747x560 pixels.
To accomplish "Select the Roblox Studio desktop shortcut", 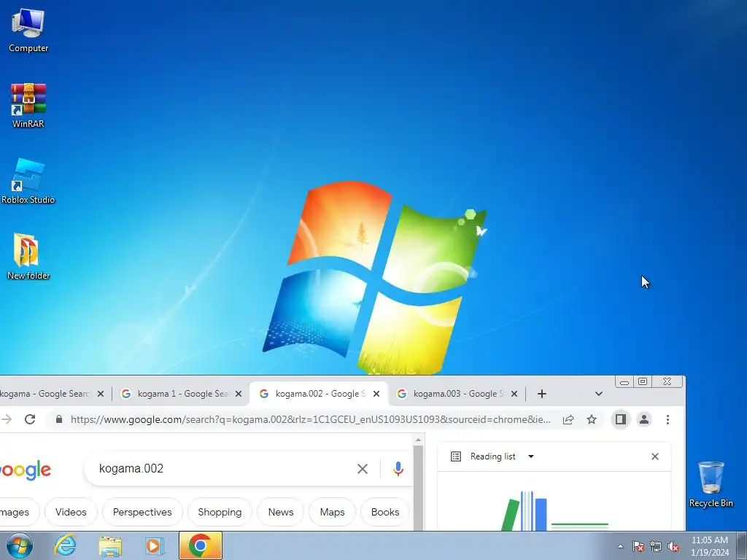I will pos(28,182).
